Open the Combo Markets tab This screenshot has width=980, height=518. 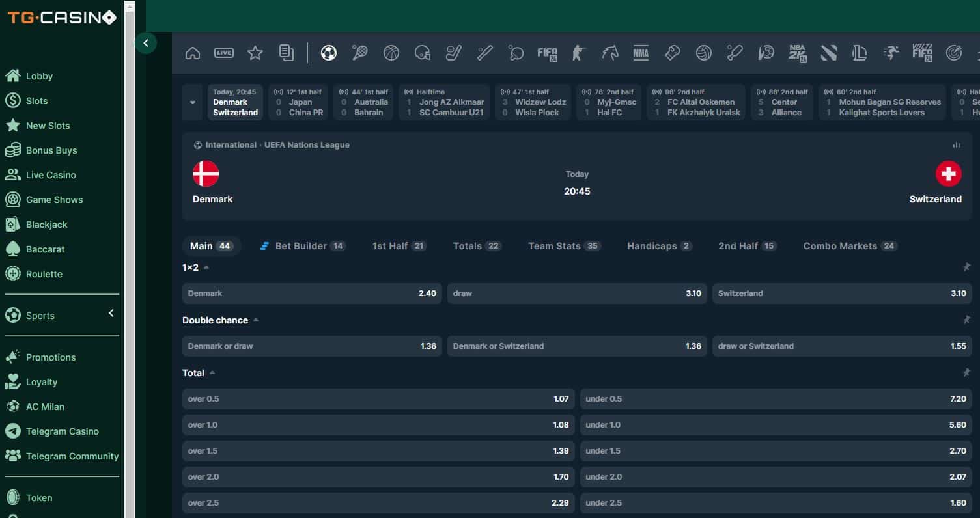[850, 246]
